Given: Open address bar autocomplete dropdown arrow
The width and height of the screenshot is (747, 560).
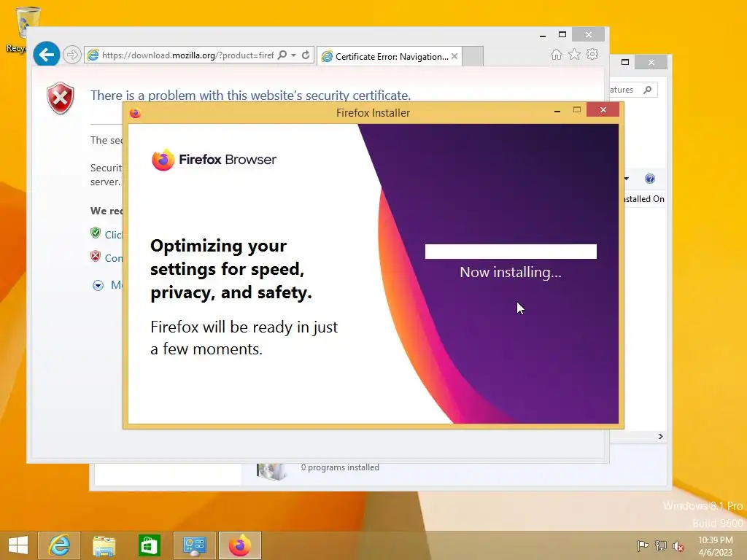Looking at the screenshot, I should coord(294,55).
